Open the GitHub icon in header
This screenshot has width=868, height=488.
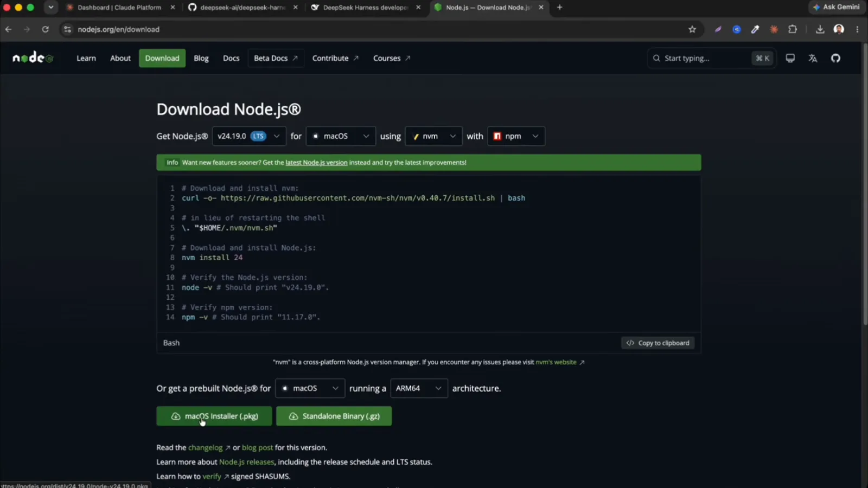tap(835, 58)
